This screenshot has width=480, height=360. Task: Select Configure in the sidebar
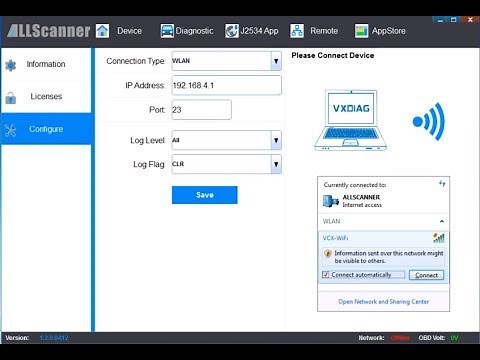(46, 129)
